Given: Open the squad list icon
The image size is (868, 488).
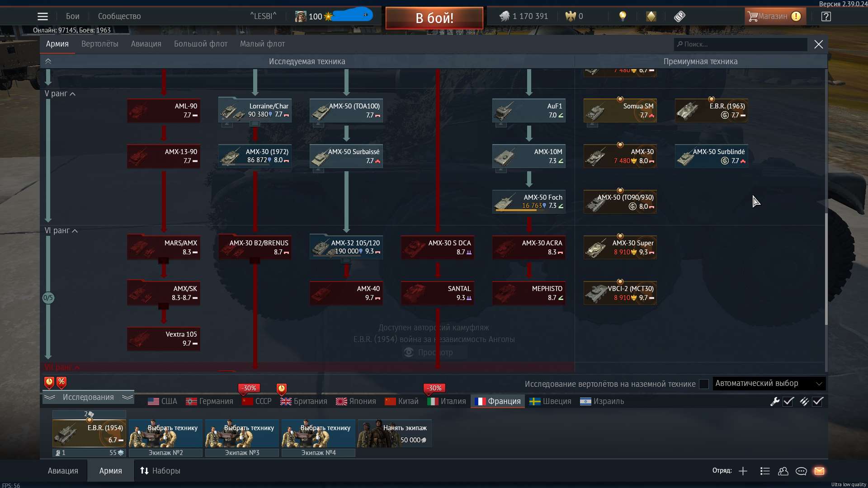Looking at the screenshot, I should tap(765, 471).
